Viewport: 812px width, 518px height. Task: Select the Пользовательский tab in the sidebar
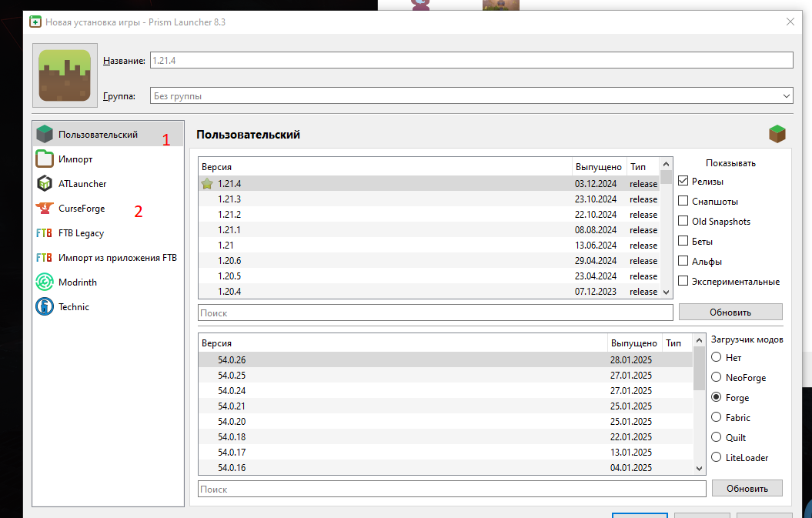[99, 135]
